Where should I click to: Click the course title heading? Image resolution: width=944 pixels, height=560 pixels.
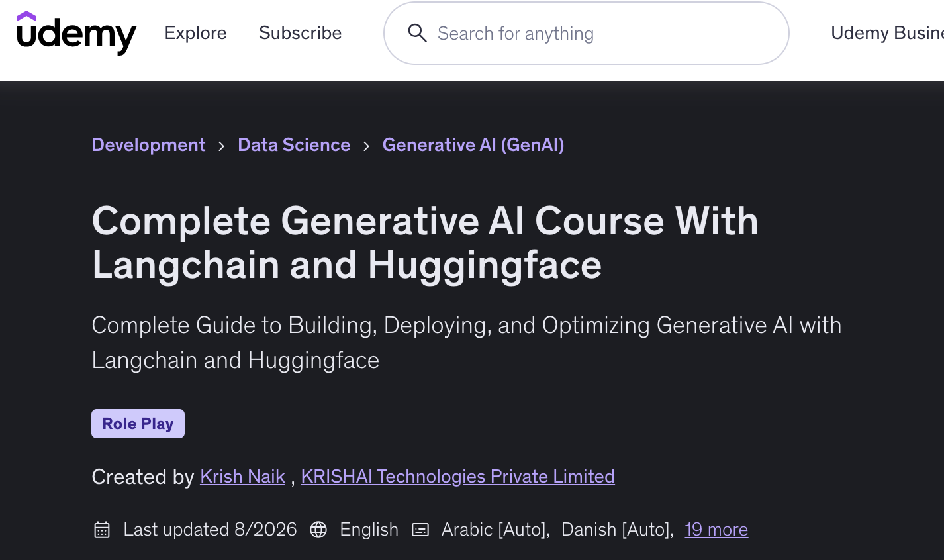point(425,243)
